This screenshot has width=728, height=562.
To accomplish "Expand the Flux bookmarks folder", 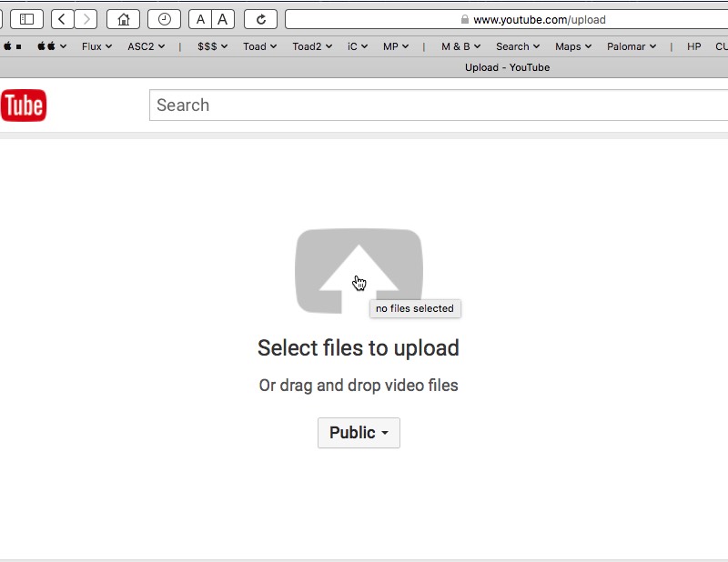I will (x=96, y=46).
